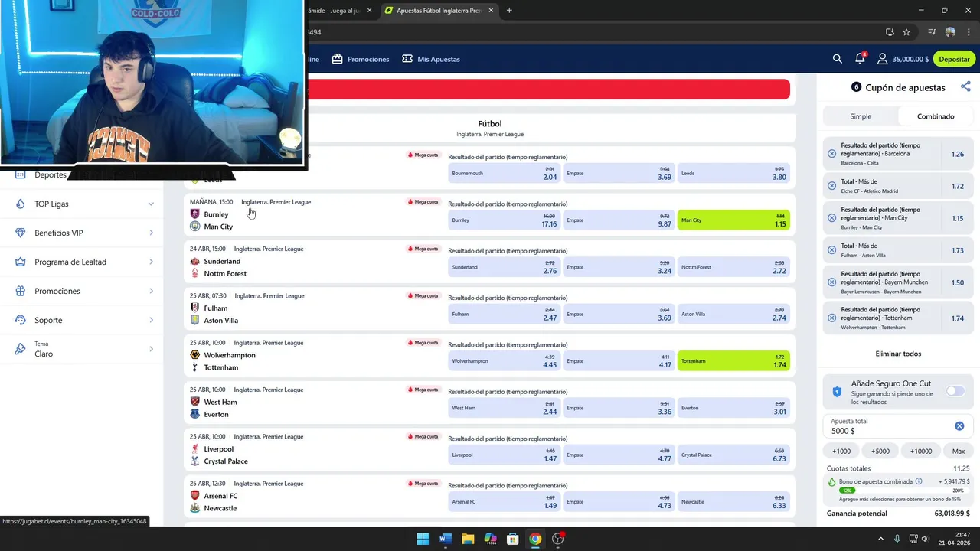Open the Windows Start menu

[x=423, y=539]
